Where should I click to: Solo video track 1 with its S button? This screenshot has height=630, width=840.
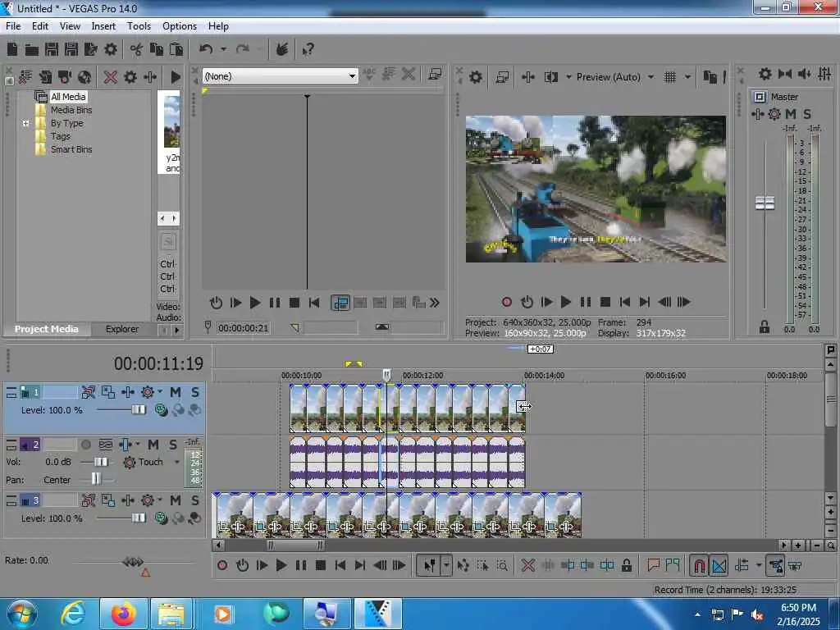pyautogui.click(x=195, y=392)
